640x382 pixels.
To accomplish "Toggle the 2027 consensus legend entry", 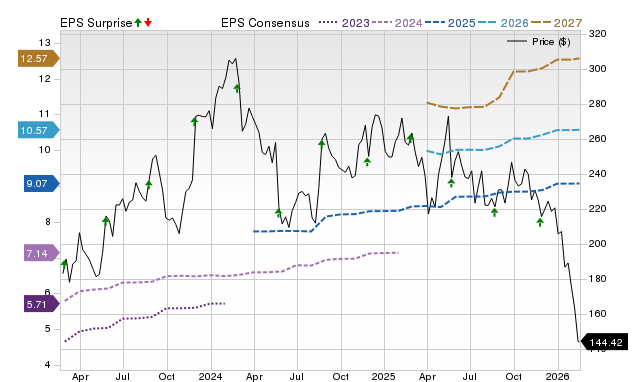I will click(x=556, y=23).
